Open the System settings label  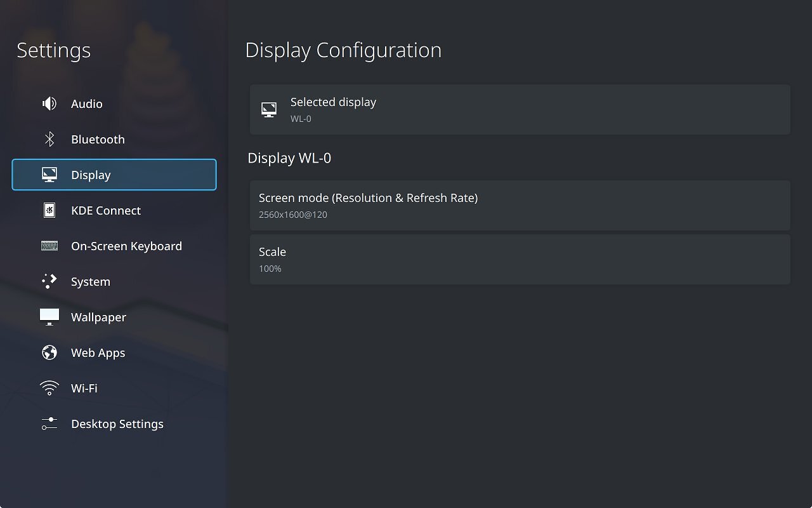click(x=91, y=281)
